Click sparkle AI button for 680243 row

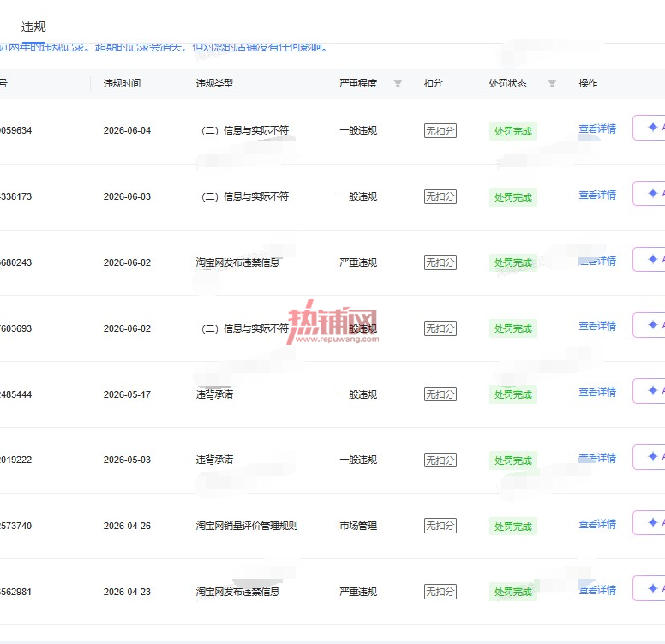[649, 259]
